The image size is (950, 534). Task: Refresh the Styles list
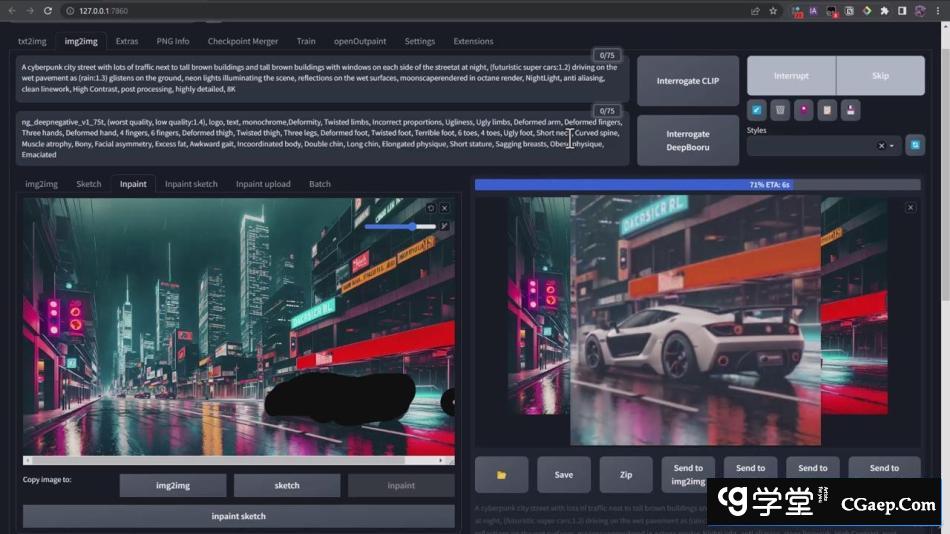point(914,145)
